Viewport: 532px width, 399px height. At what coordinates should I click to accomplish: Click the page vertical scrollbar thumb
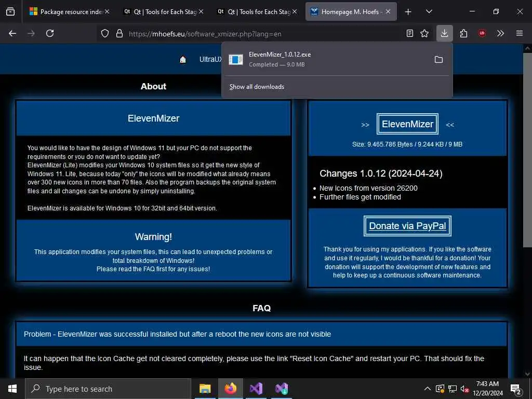527,149
